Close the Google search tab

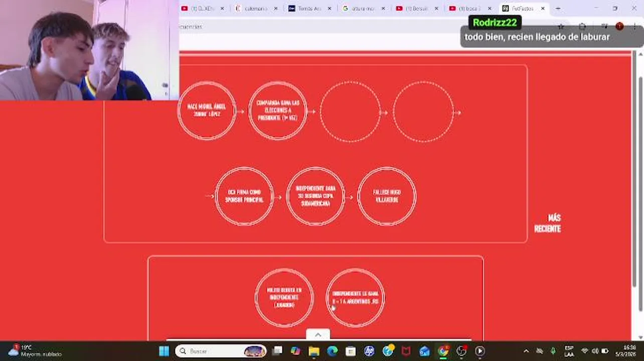pos(384,9)
